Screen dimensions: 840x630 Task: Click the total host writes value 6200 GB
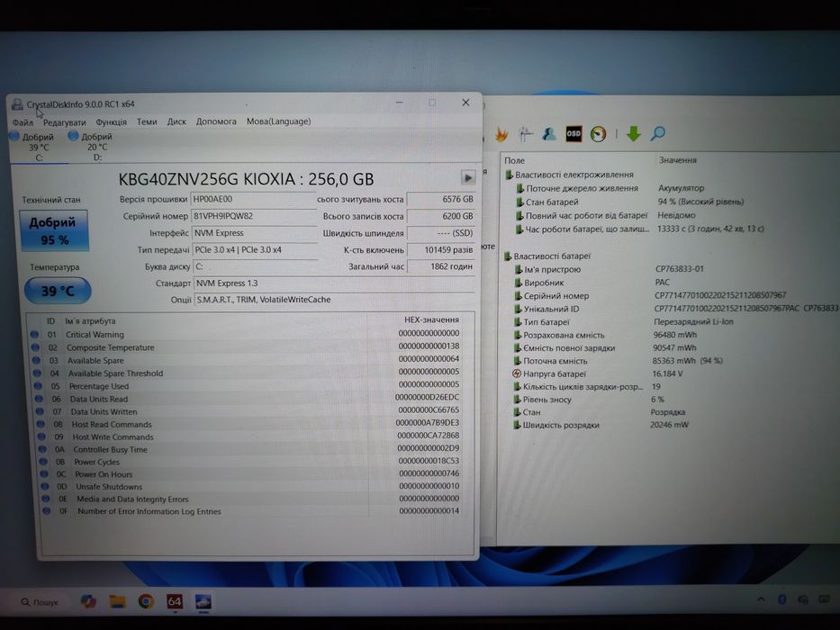coord(441,216)
